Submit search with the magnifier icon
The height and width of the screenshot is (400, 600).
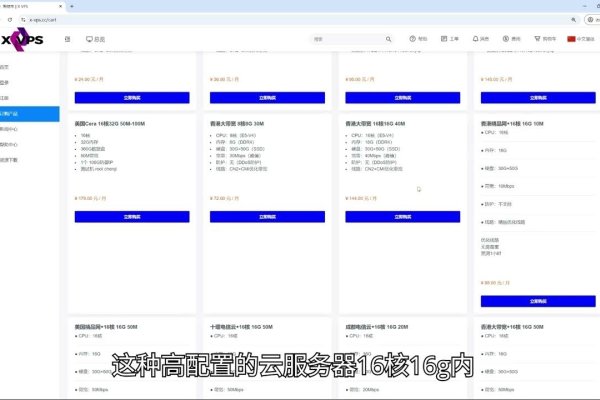388,39
